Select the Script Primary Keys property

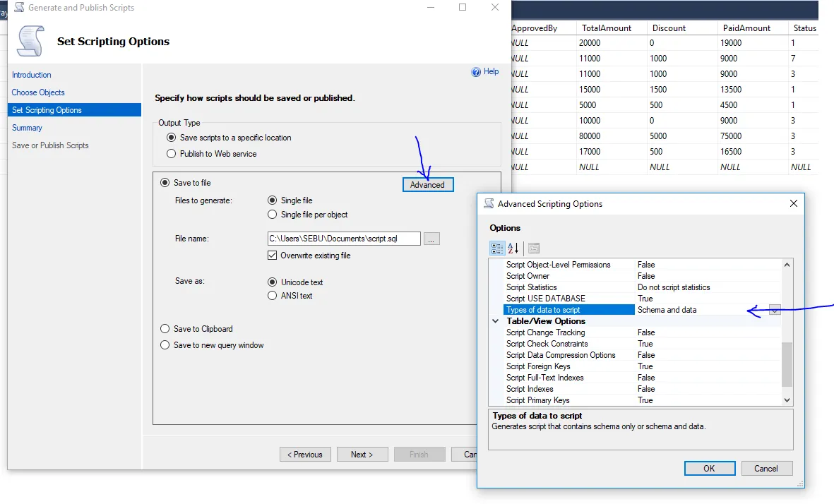(642, 400)
